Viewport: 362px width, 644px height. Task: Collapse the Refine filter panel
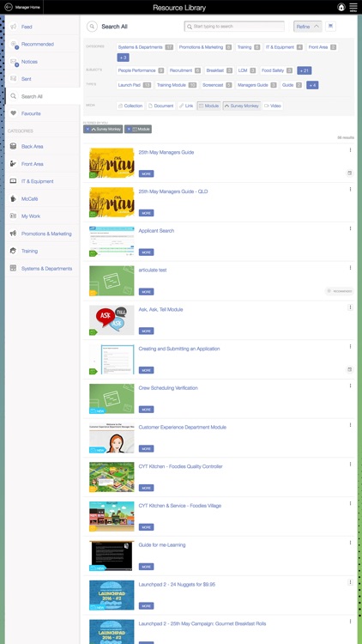308,27
